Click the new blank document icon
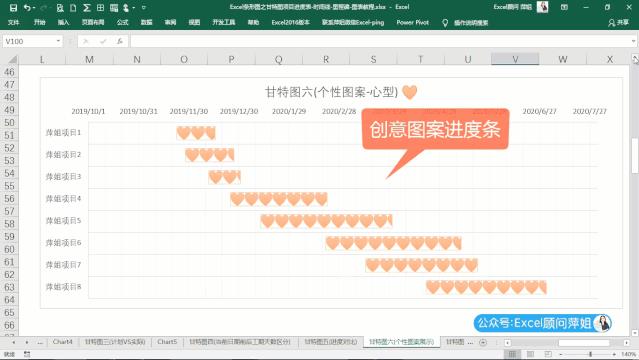This screenshot has height=360, width=639. point(73,7)
